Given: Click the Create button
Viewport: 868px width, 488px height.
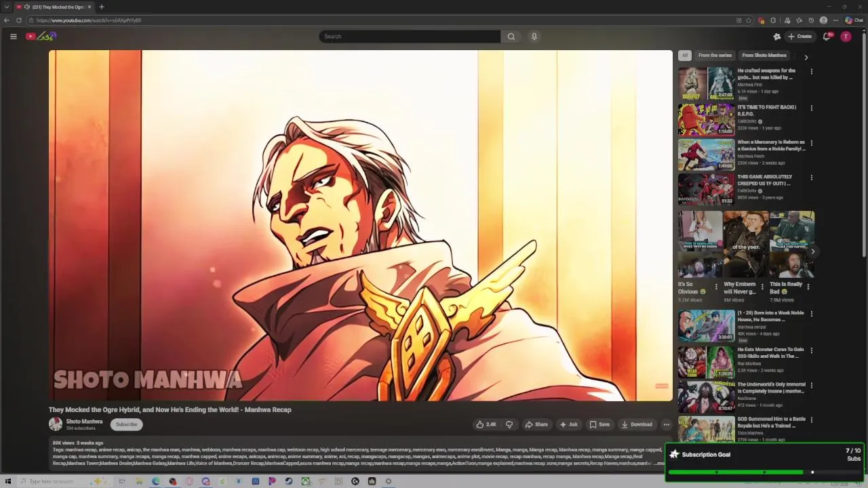Looking at the screenshot, I should click(x=800, y=37).
